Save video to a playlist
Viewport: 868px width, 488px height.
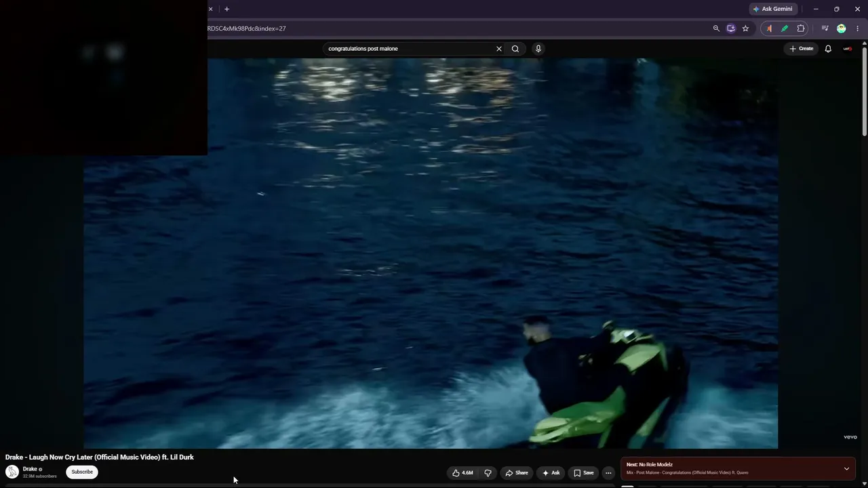coord(584,473)
